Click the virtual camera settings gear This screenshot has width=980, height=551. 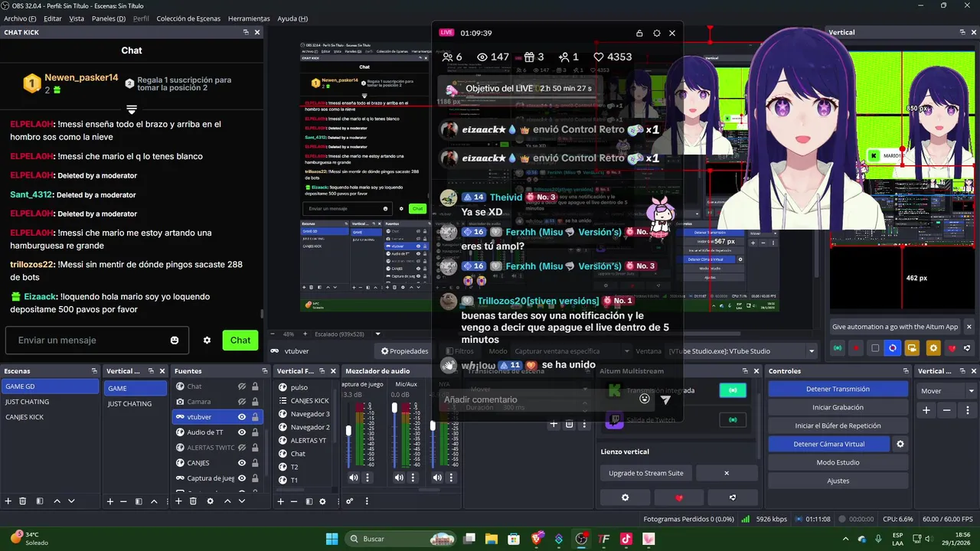tap(900, 444)
